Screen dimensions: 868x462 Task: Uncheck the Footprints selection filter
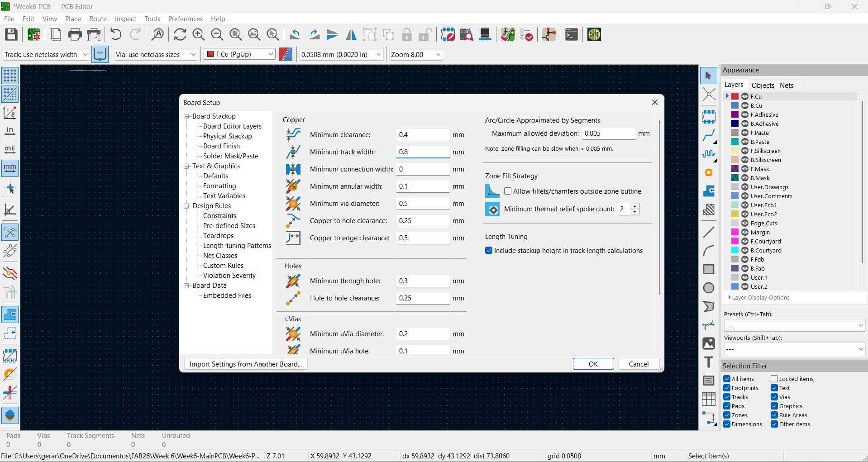point(727,388)
